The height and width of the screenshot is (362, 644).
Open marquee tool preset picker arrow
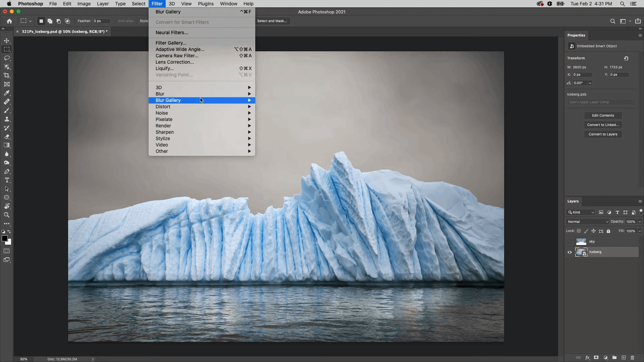(x=30, y=21)
